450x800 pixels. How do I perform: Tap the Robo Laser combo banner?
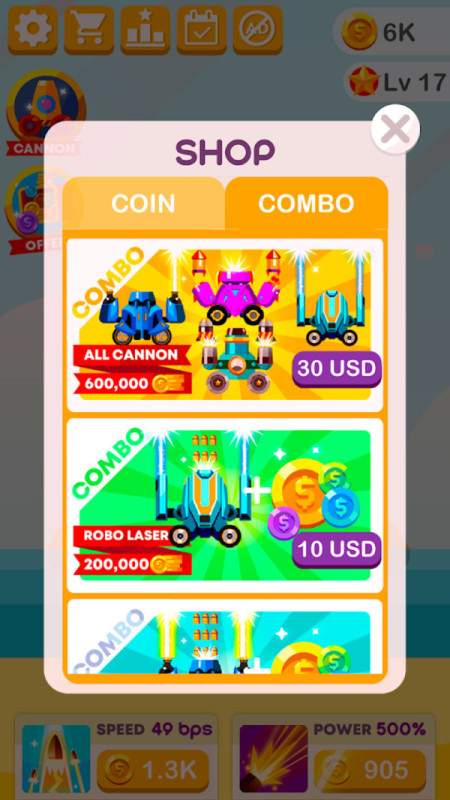225,506
